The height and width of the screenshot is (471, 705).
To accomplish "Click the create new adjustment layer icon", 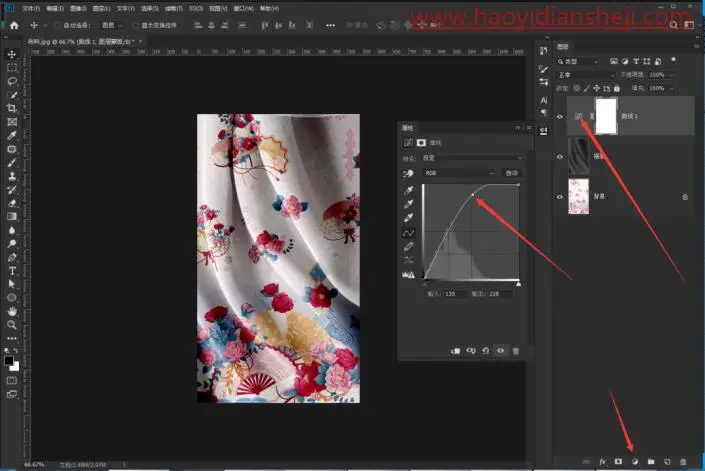I will [x=635, y=462].
